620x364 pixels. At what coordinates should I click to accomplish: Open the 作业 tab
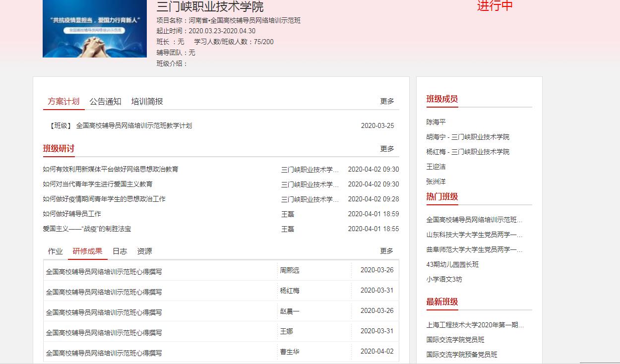(x=55, y=251)
